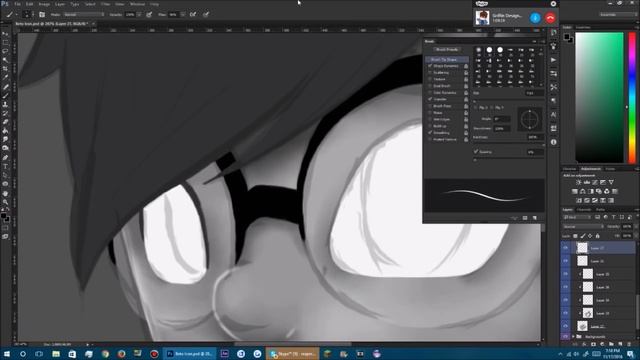The width and height of the screenshot is (640, 360).
Task: Open the File menu
Action: 18,4
